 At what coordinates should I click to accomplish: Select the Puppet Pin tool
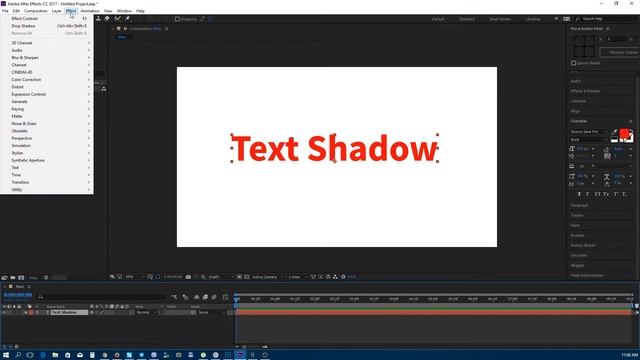pos(127,19)
